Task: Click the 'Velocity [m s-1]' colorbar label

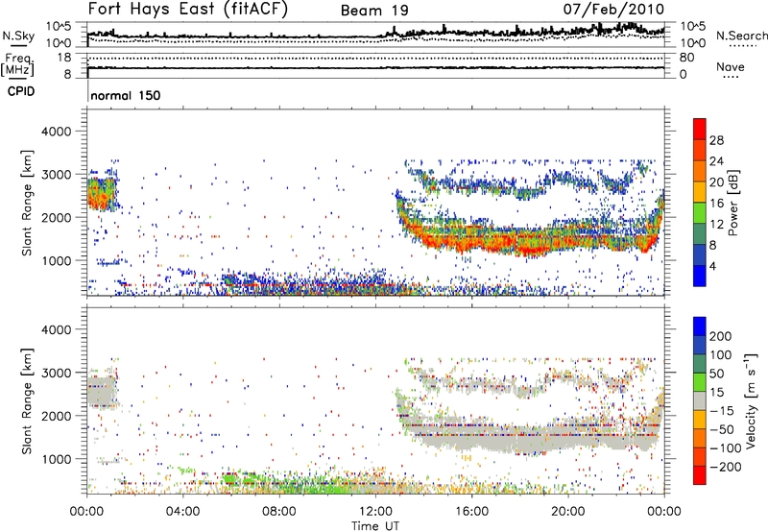Action: pos(750,400)
